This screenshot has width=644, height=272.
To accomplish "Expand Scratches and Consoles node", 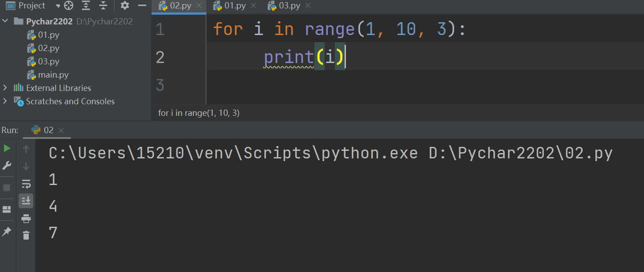I will pos(5,101).
